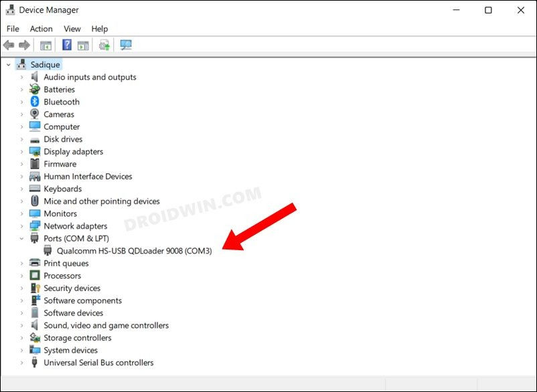Click the Qualcomm QDLoader port icon
This screenshot has width=537, height=392.
pos(48,251)
